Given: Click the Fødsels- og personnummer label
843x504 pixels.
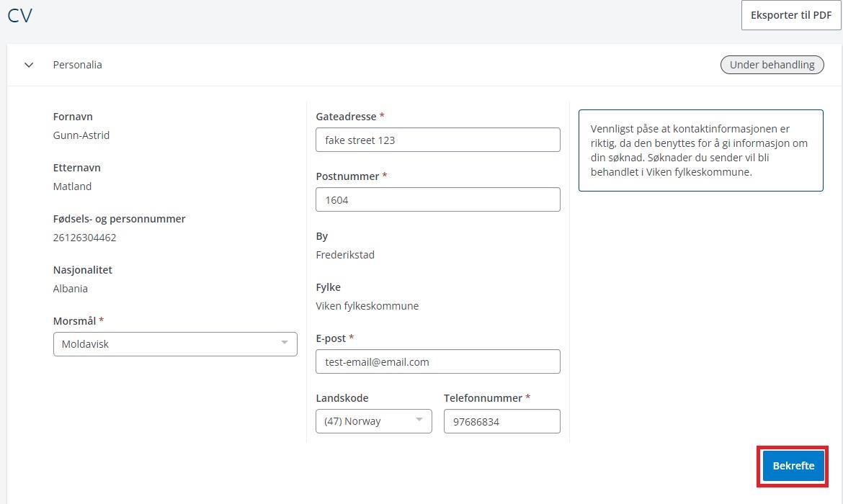Looking at the screenshot, I should 119,219.
